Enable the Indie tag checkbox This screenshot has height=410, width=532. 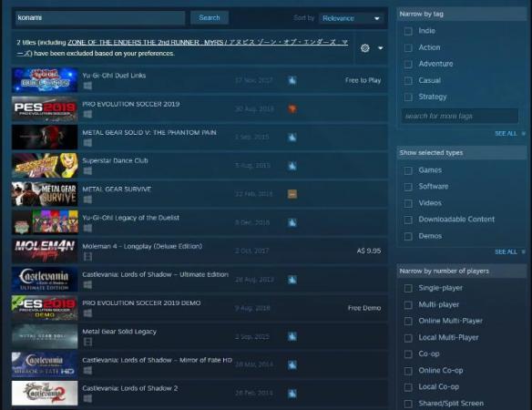tap(408, 31)
